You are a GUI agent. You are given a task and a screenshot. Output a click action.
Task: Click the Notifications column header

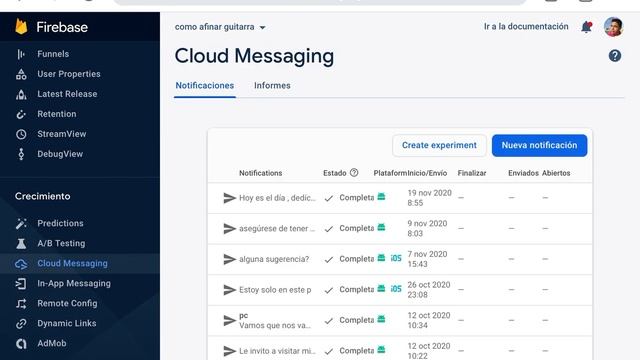click(260, 173)
